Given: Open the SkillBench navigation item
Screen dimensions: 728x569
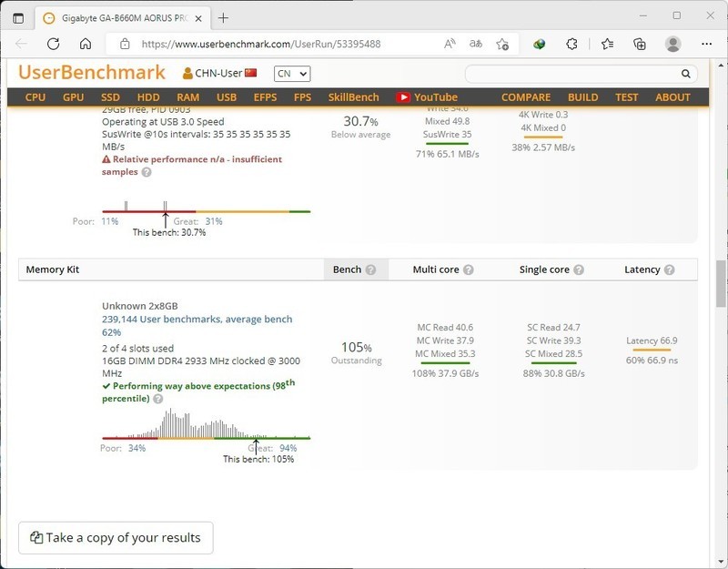Looking at the screenshot, I should [354, 97].
